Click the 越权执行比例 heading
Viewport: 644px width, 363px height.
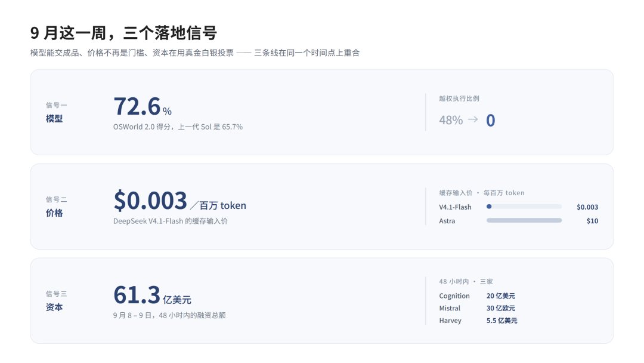pos(459,99)
